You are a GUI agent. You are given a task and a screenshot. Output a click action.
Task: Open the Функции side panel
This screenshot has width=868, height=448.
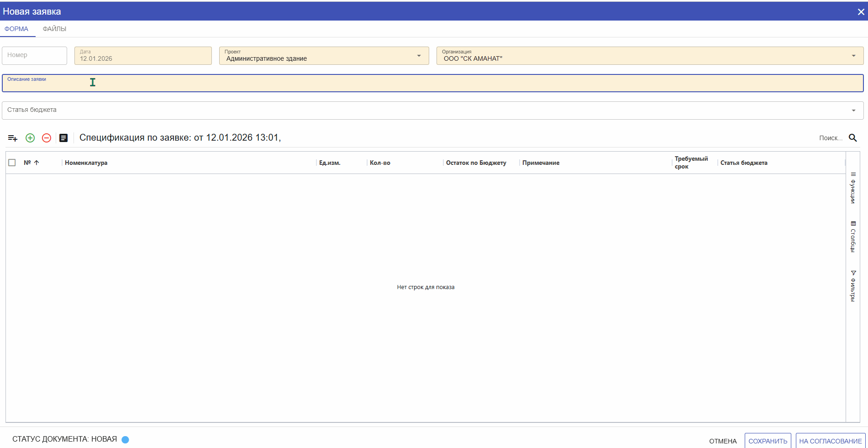[x=853, y=188]
